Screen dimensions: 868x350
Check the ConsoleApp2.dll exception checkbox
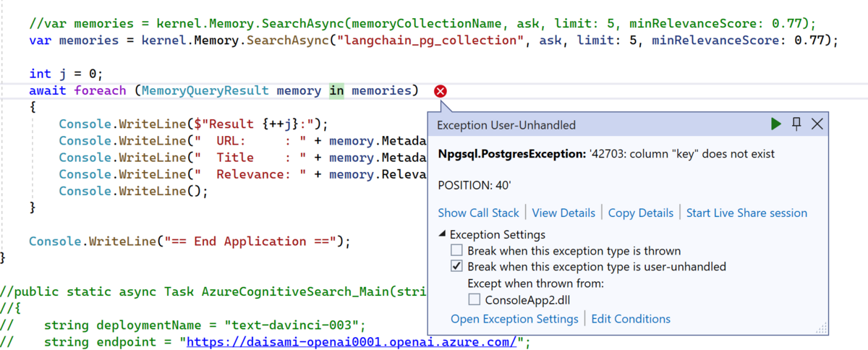pyautogui.click(x=474, y=299)
